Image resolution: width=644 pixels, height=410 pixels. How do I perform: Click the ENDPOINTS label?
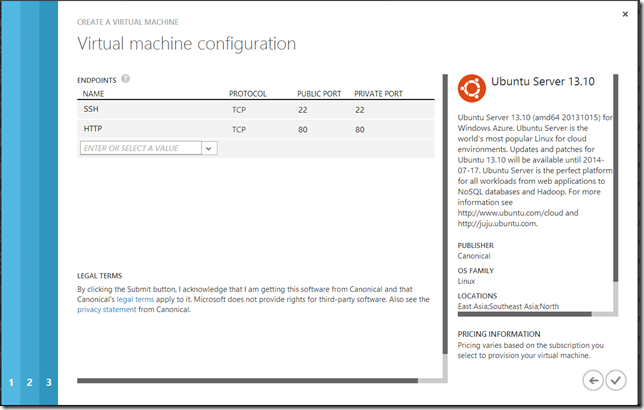[97, 80]
